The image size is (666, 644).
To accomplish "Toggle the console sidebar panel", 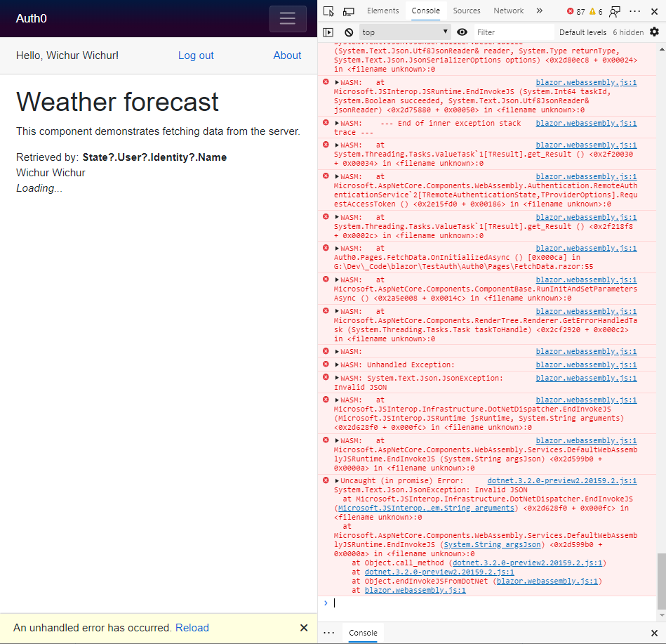I will click(328, 32).
